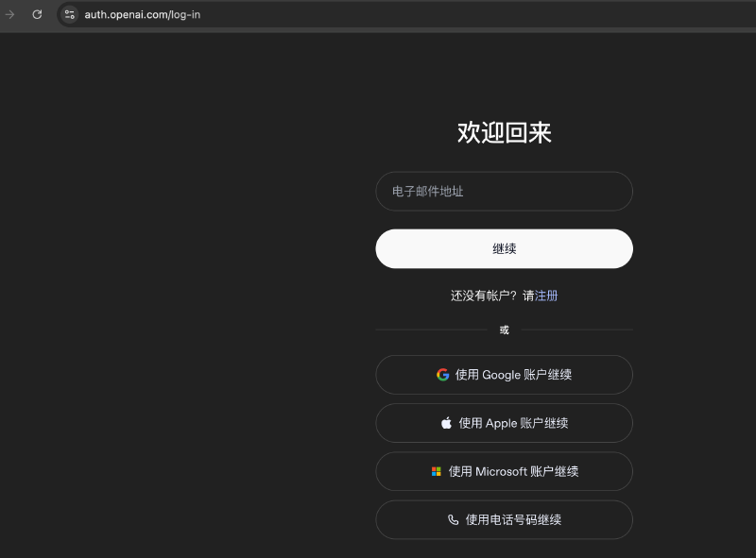756x558 pixels.
Task: Click the 欢迎回来 heading text
Action: point(504,132)
